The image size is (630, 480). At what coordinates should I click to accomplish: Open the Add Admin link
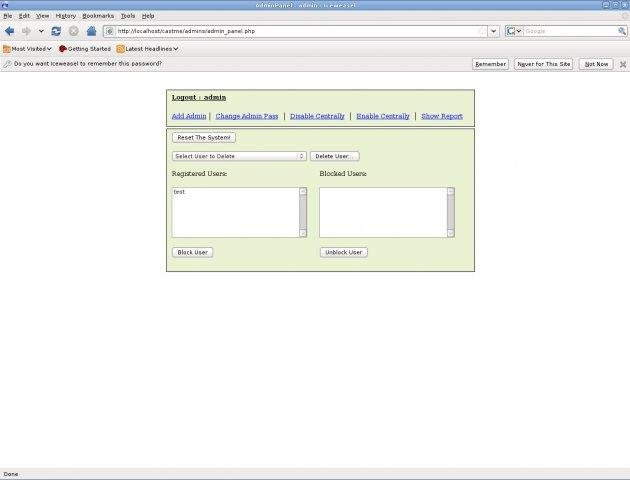point(189,116)
